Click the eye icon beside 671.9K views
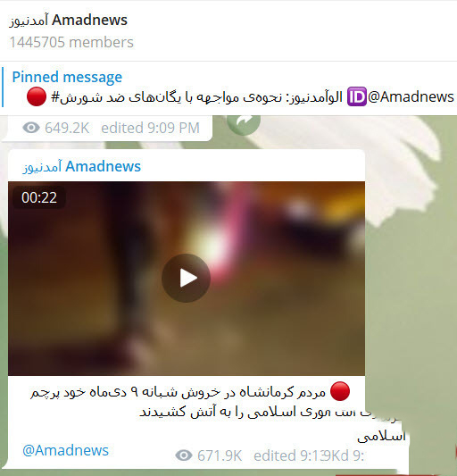This screenshot has width=457, height=476. pos(184,455)
